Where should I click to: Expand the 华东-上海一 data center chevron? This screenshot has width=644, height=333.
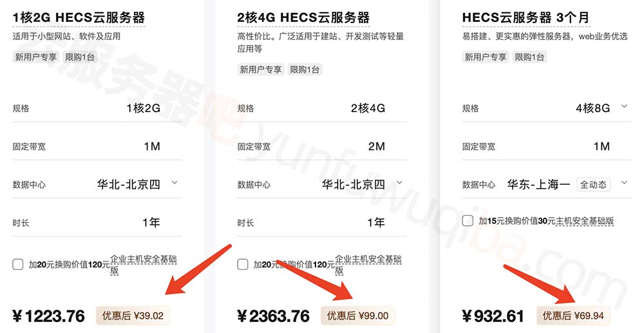point(624,183)
